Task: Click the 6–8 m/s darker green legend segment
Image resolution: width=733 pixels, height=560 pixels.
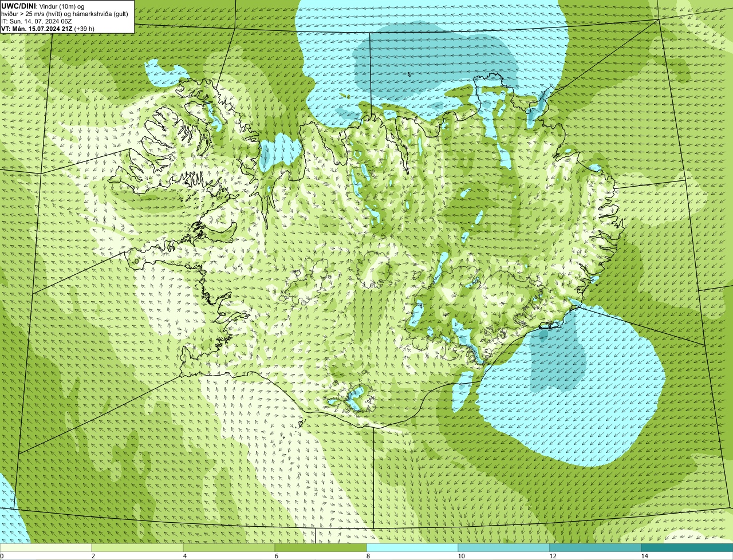Action: [x=321, y=547]
